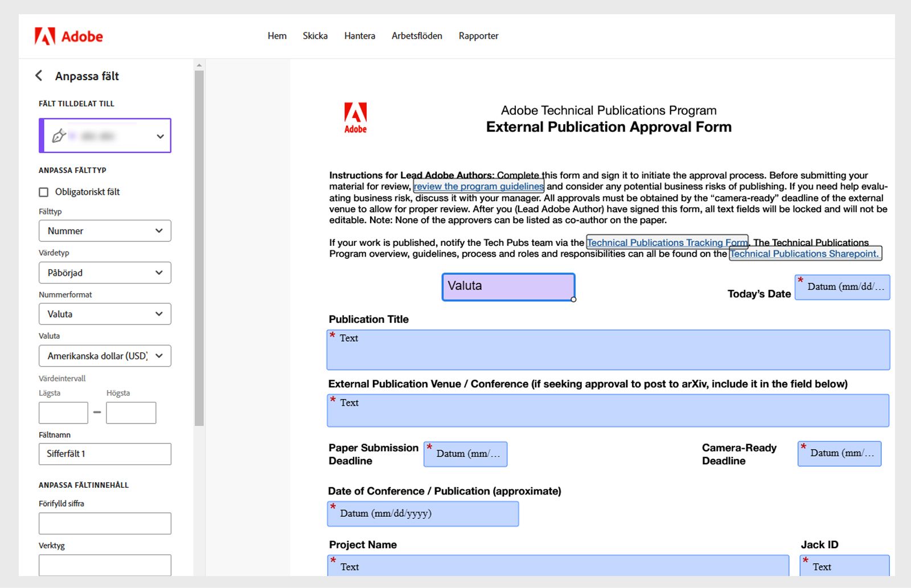Image resolution: width=911 pixels, height=588 pixels.
Task: Click the Date of Conference date field
Action: 423,513
